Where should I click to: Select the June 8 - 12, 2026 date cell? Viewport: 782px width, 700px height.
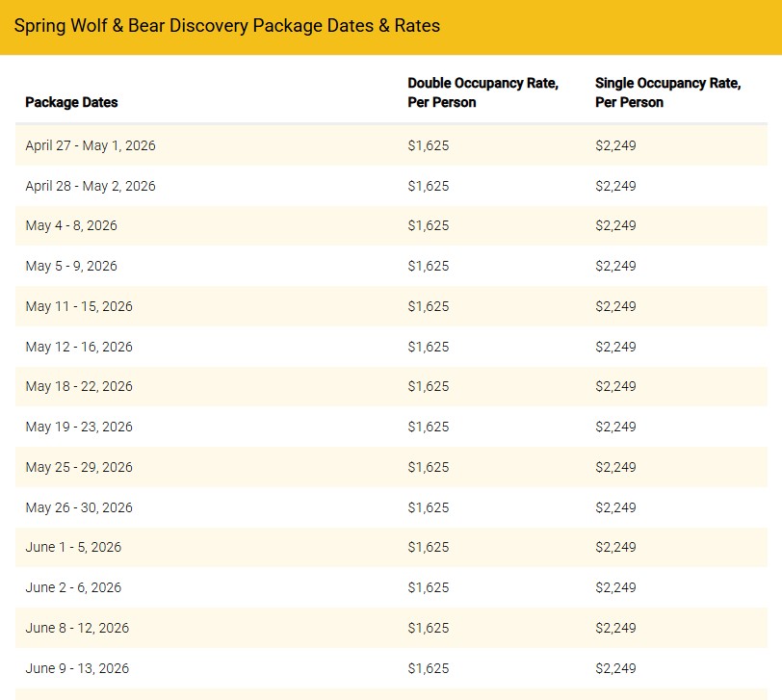pos(77,628)
